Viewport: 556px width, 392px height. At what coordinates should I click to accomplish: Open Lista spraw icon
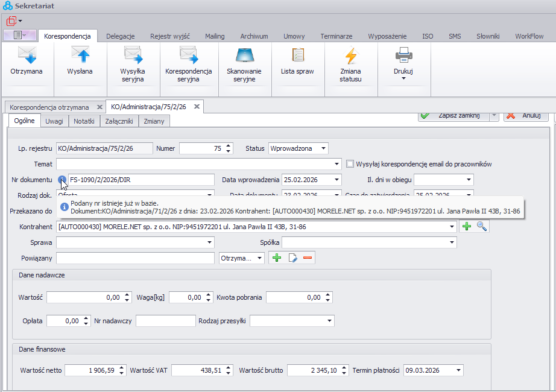click(x=297, y=62)
